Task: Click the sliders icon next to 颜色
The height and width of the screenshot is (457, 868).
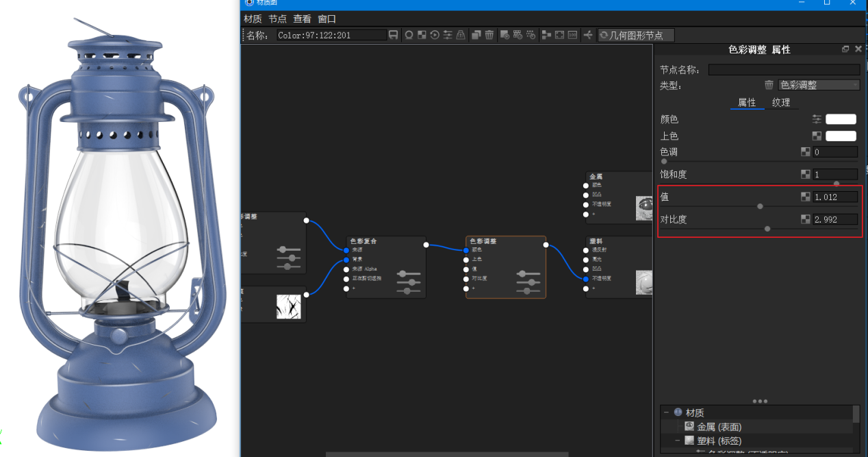Action: click(x=817, y=119)
